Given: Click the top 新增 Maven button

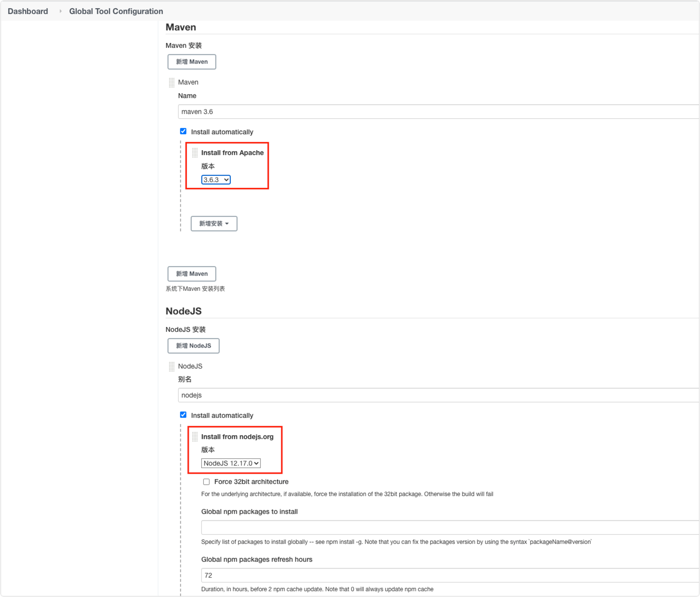Looking at the screenshot, I should point(192,62).
